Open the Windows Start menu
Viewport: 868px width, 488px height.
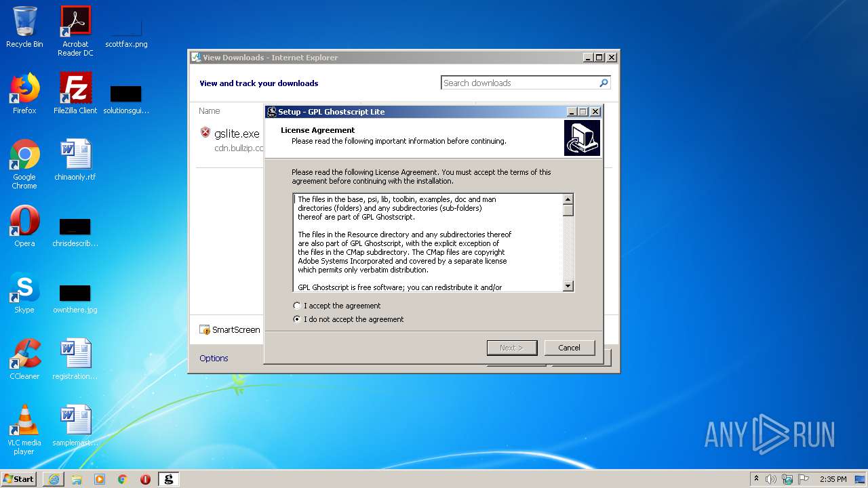19,479
